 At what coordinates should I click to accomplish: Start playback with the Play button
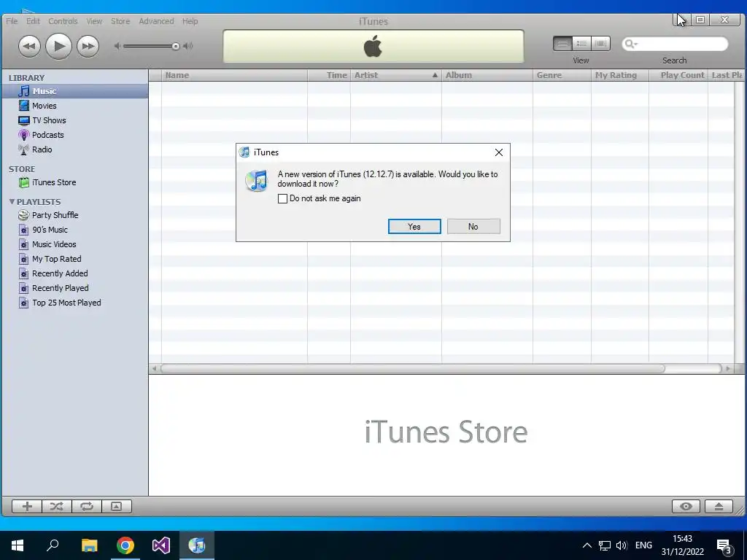58,46
